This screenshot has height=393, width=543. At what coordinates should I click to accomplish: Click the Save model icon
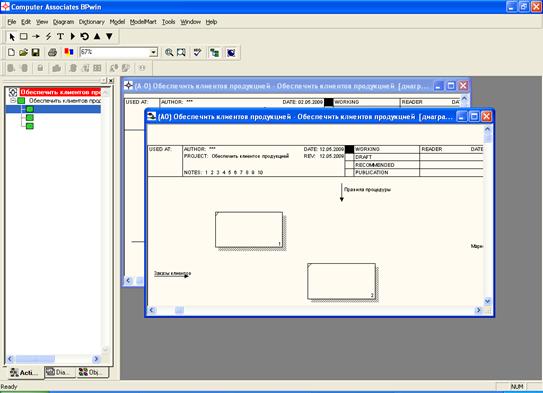pos(35,52)
